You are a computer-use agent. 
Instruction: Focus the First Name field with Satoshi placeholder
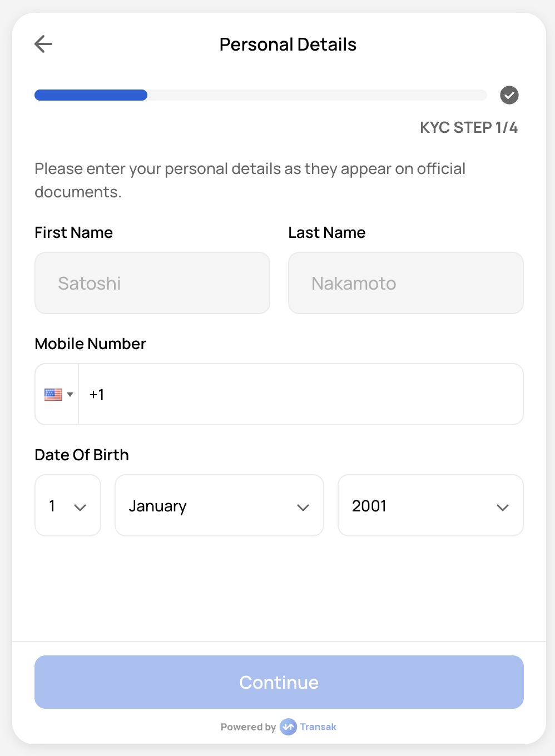pyautogui.click(x=152, y=283)
